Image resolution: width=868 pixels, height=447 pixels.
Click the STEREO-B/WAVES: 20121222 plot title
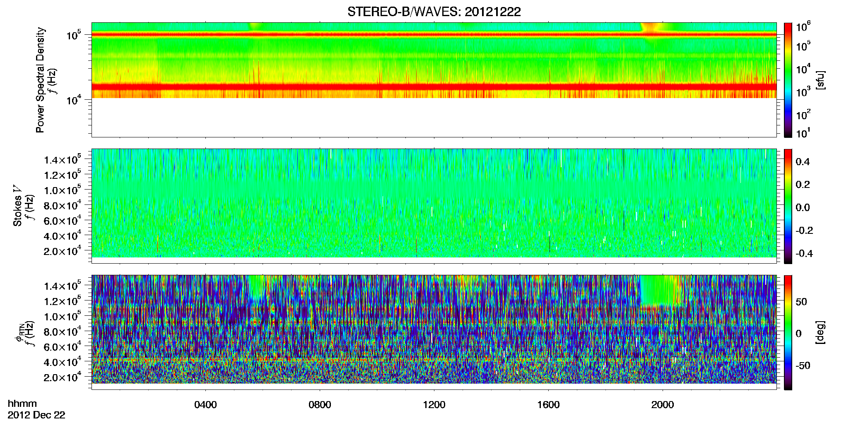(434, 12)
